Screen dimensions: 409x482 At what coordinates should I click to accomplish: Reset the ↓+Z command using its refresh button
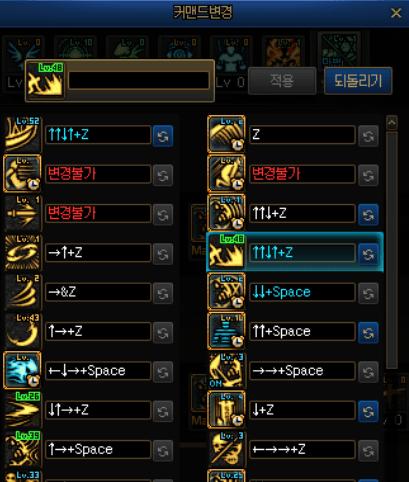368,411
